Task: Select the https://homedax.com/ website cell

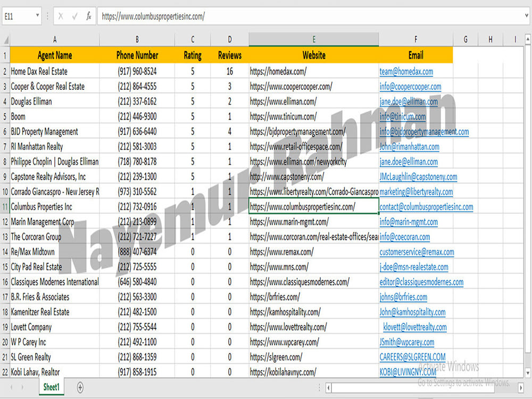Action: click(x=314, y=71)
